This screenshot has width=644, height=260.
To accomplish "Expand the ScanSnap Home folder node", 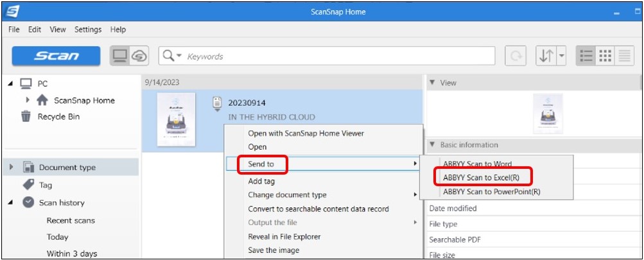I will [28, 100].
